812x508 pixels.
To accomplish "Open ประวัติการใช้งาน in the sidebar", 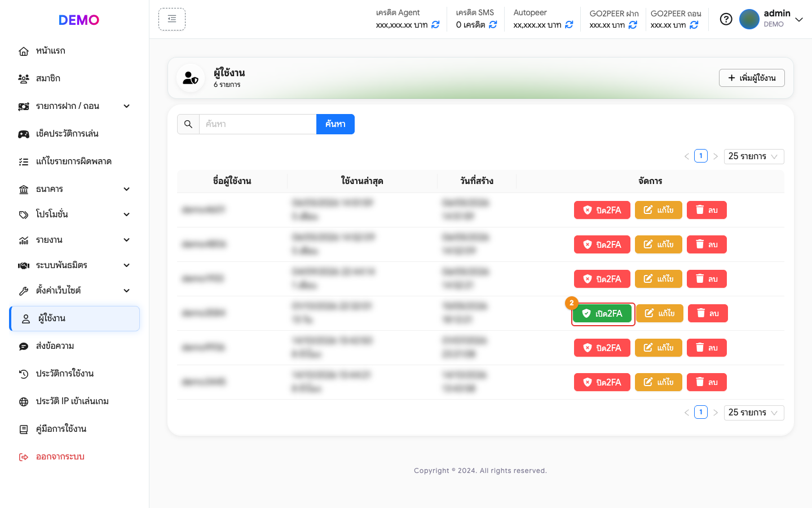I will tap(74, 374).
